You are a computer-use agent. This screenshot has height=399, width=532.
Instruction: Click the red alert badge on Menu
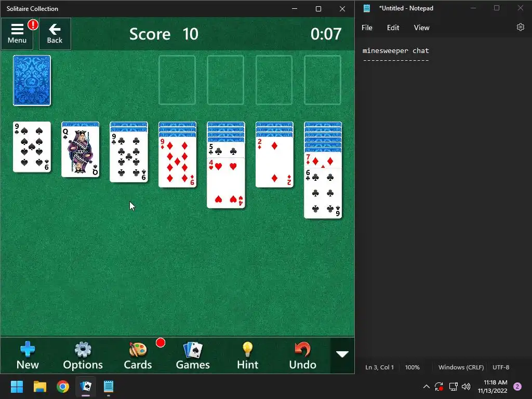[33, 24]
